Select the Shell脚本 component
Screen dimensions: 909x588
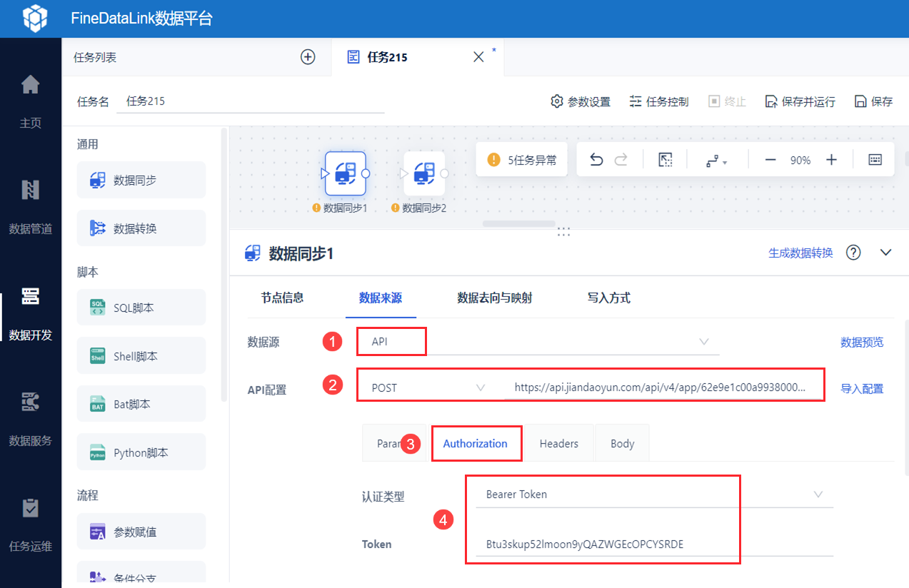click(x=141, y=355)
